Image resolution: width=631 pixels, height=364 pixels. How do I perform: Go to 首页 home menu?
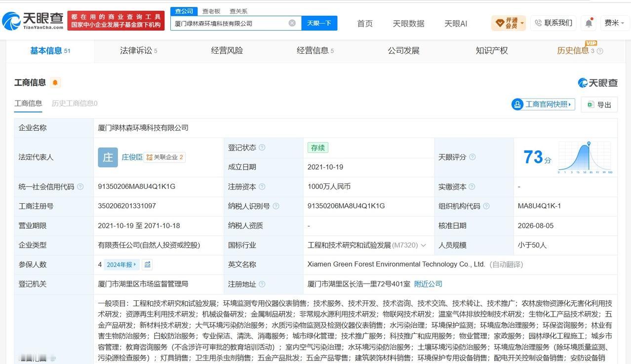(365, 23)
